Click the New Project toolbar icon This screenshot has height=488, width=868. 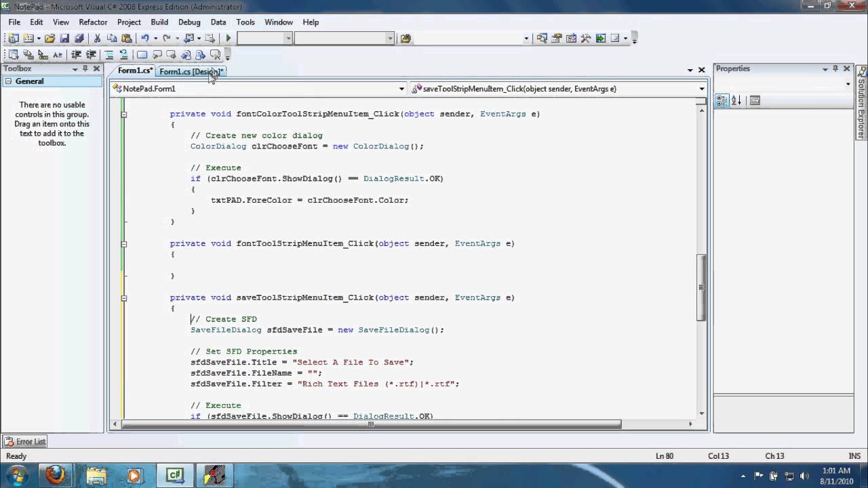[x=14, y=39]
